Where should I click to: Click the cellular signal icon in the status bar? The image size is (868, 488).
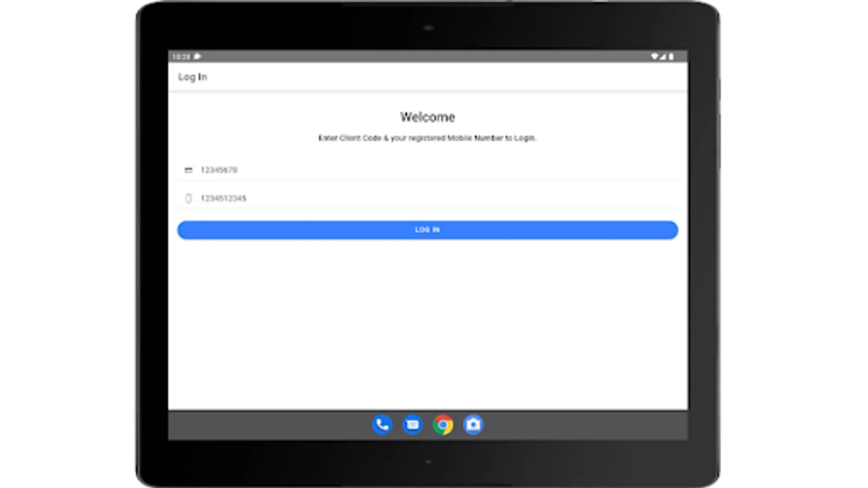663,55
